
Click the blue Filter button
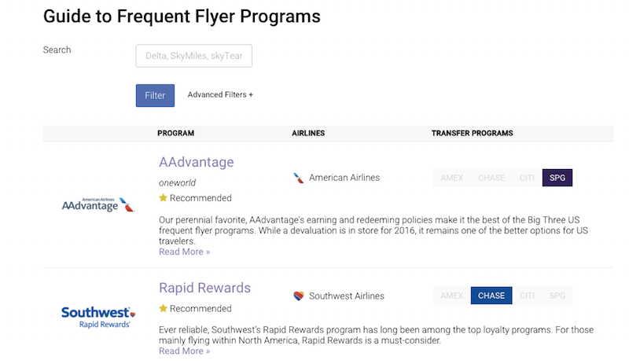(155, 95)
